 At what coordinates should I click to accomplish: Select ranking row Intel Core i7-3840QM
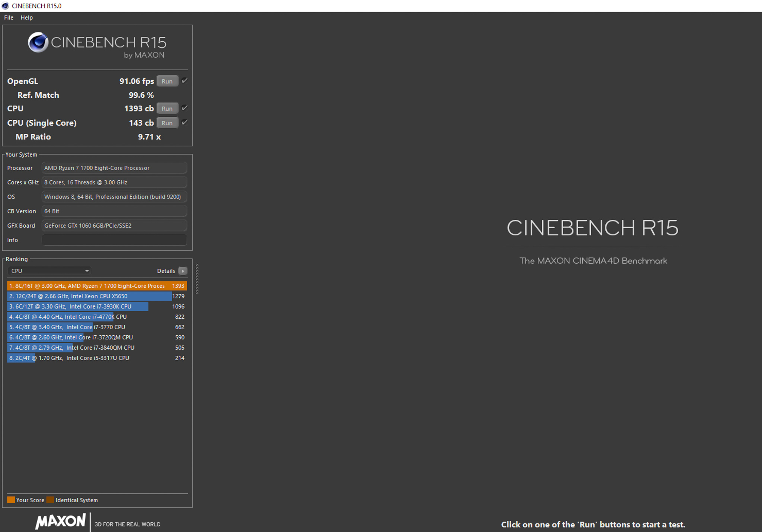pos(97,348)
